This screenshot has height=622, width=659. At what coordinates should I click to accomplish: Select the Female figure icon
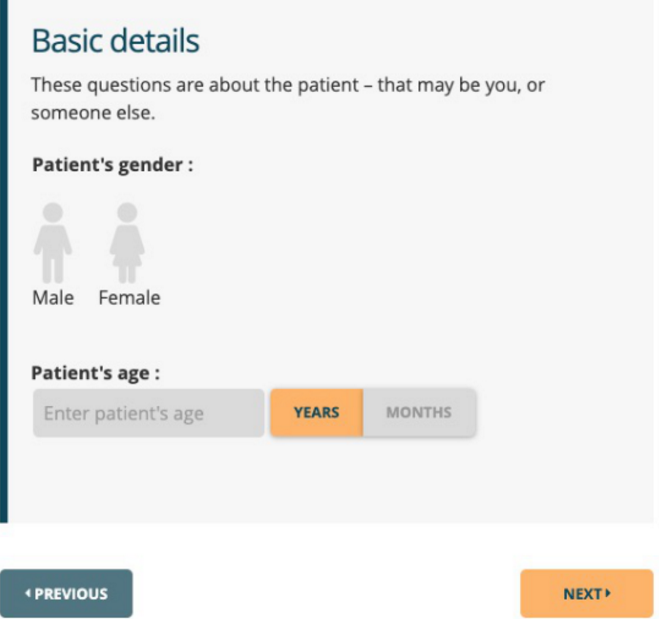pyautogui.click(x=127, y=242)
